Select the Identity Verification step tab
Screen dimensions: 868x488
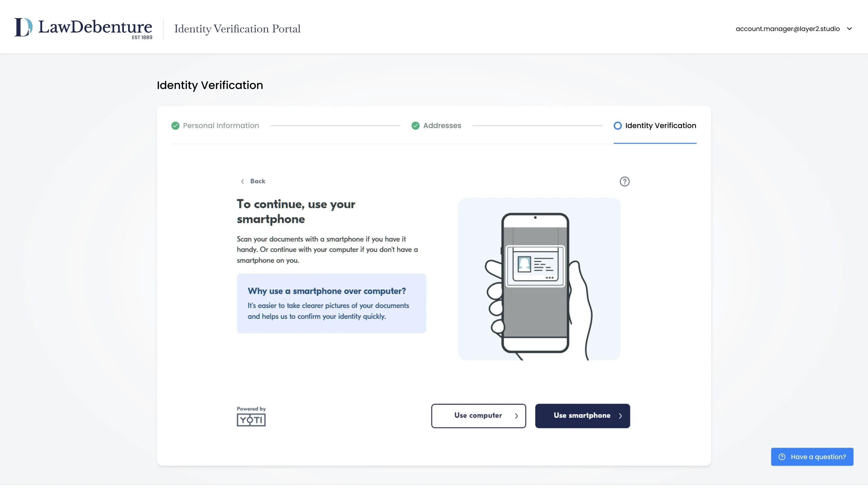pos(660,126)
